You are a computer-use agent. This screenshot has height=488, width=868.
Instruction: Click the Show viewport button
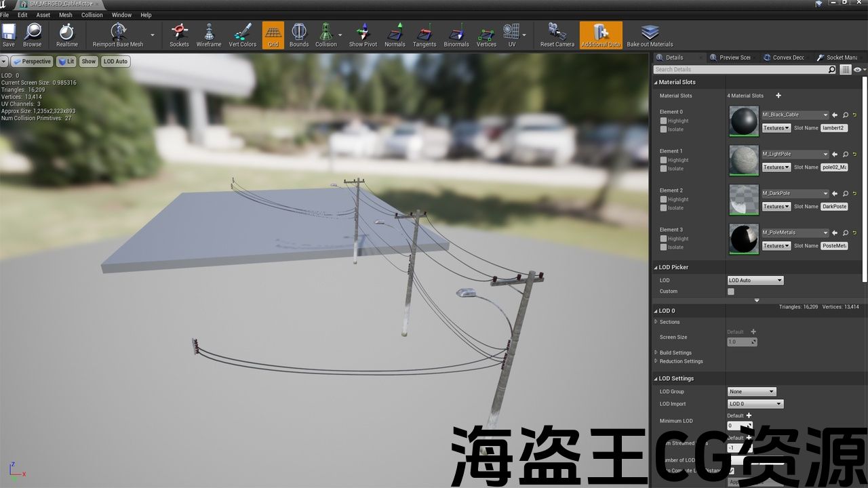(x=89, y=62)
